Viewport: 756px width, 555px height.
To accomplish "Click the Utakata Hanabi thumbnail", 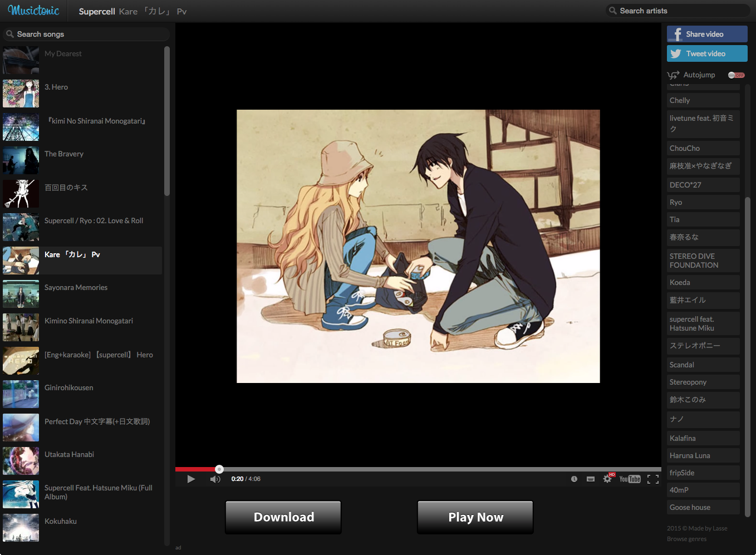I will [21, 461].
